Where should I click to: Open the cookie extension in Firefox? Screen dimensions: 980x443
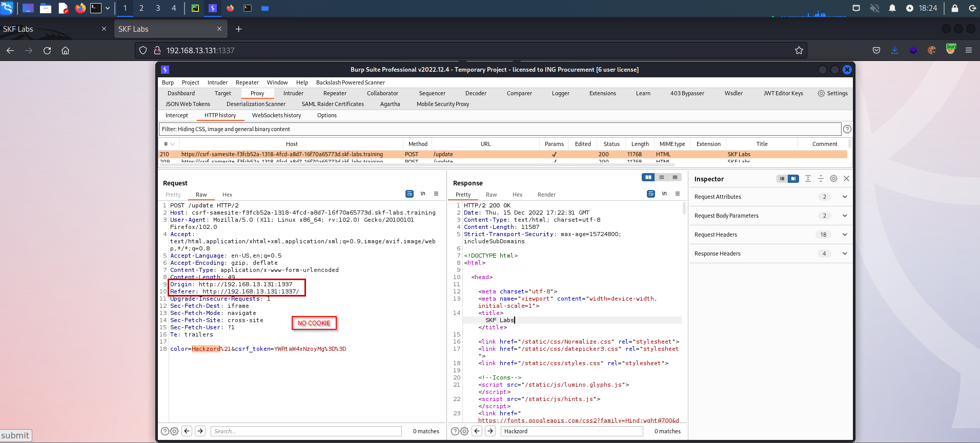pos(932,50)
